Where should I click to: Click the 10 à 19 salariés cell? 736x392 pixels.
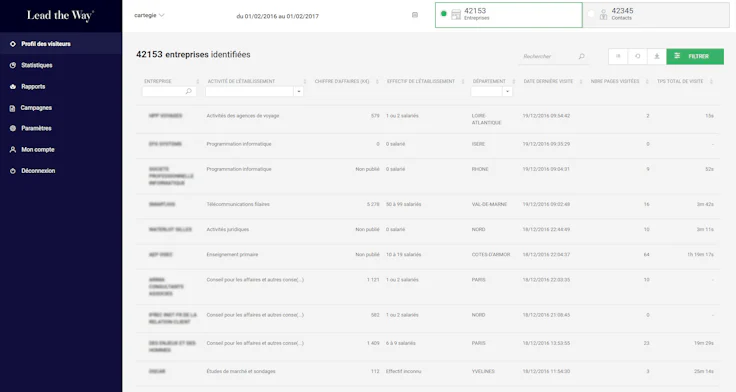[x=404, y=254]
